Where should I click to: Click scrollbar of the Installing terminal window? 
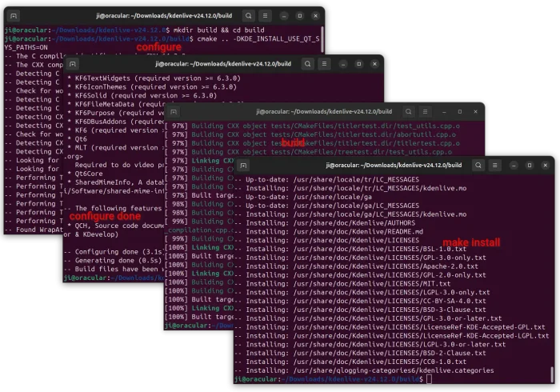click(553, 374)
